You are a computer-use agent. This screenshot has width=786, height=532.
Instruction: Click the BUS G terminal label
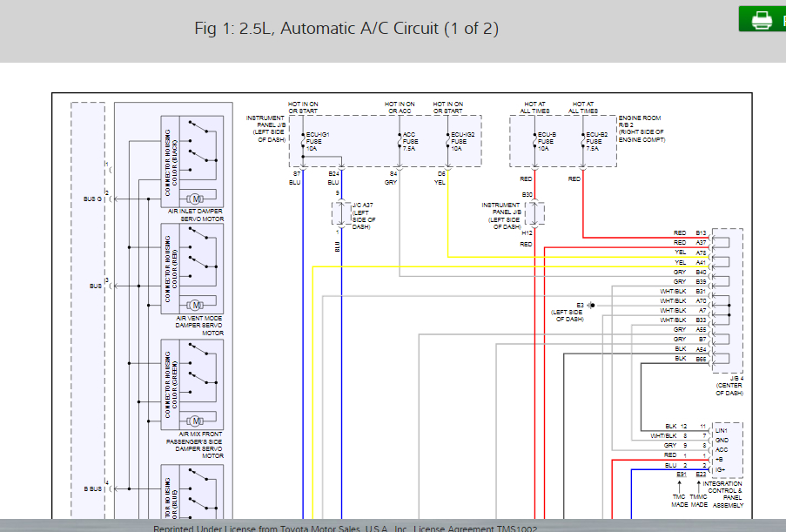92,199
